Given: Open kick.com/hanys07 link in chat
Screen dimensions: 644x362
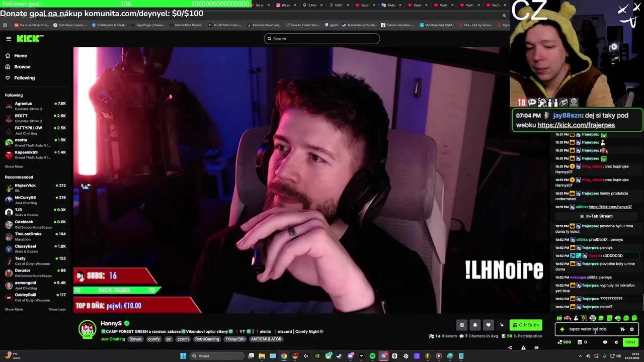Looking at the screenshot, I should 610,207.
